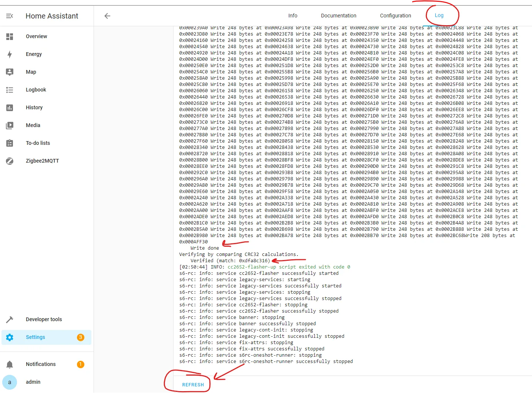Click the To-do lists clipboard icon
The height and width of the screenshot is (393, 532).
pos(10,143)
